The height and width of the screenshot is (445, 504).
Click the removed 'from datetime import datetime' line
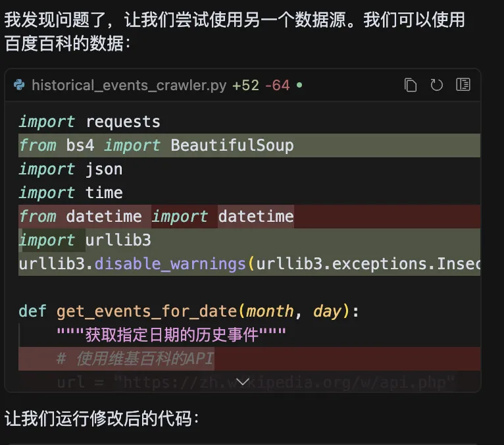[x=157, y=217]
